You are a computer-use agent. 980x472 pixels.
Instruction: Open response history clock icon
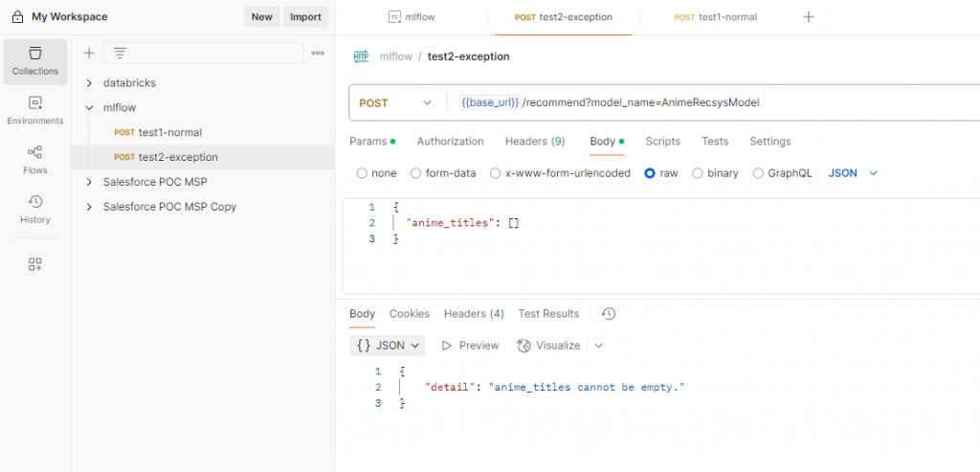pyautogui.click(x=609, y=314)
